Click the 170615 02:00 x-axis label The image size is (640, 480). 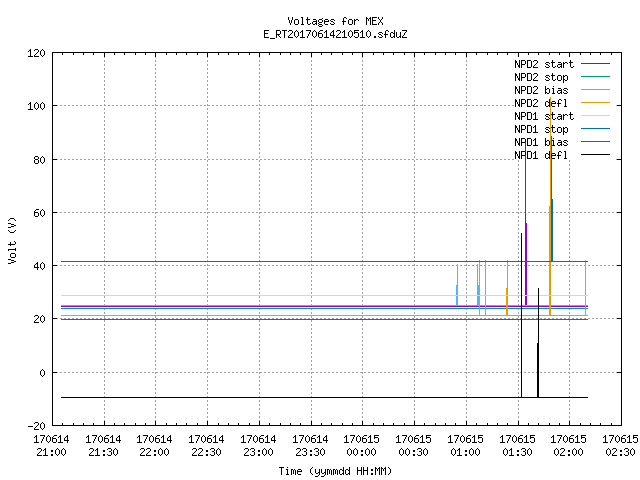point(568,446)
